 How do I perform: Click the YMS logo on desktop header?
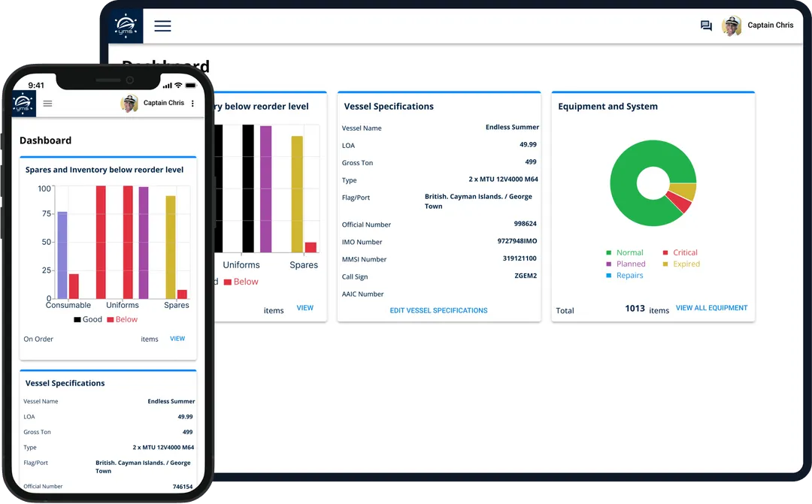(124, 26)
